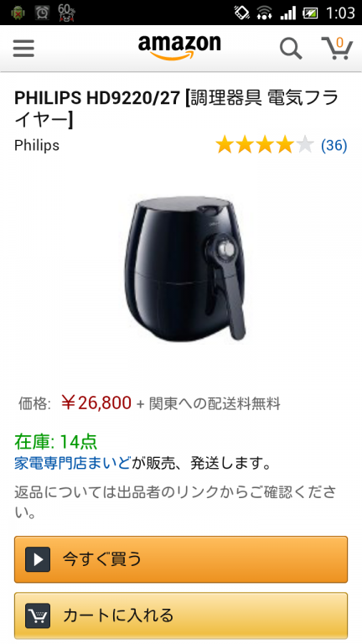Open the hamburger navigation menu

click(23, 49)
